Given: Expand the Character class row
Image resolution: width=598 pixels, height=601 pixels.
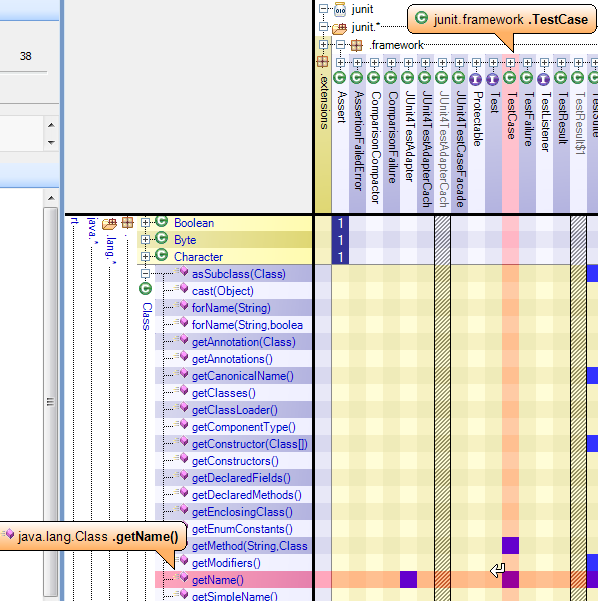Looking at the screenshot, I should (x=145, y=256).
